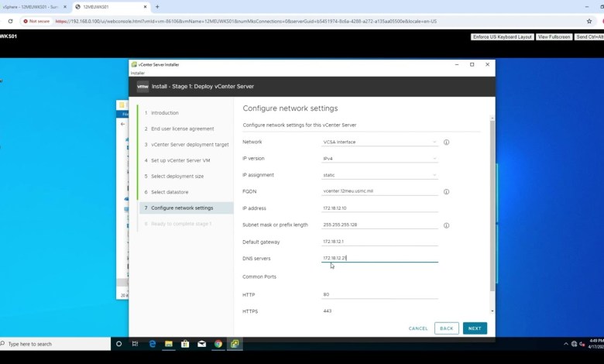Select Configure network settings step
Viewport: 604px width, 364px height.
click(187, 208)
